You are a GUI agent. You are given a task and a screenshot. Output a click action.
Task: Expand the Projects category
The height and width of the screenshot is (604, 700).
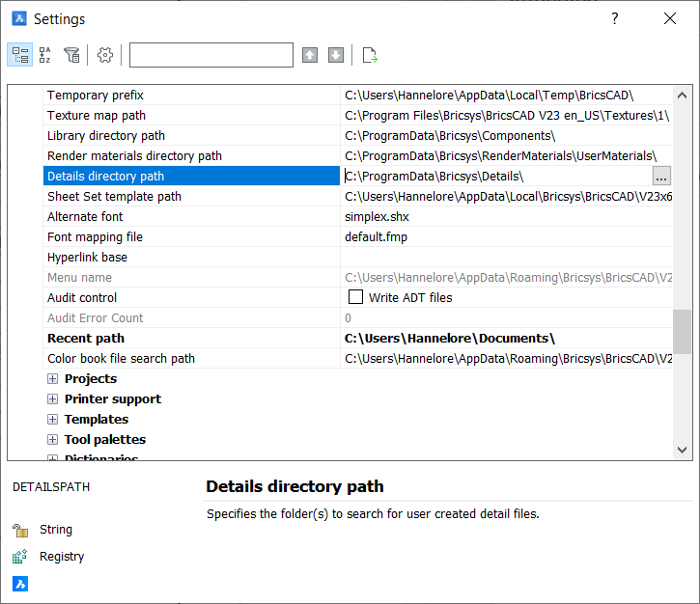point(53,379)
